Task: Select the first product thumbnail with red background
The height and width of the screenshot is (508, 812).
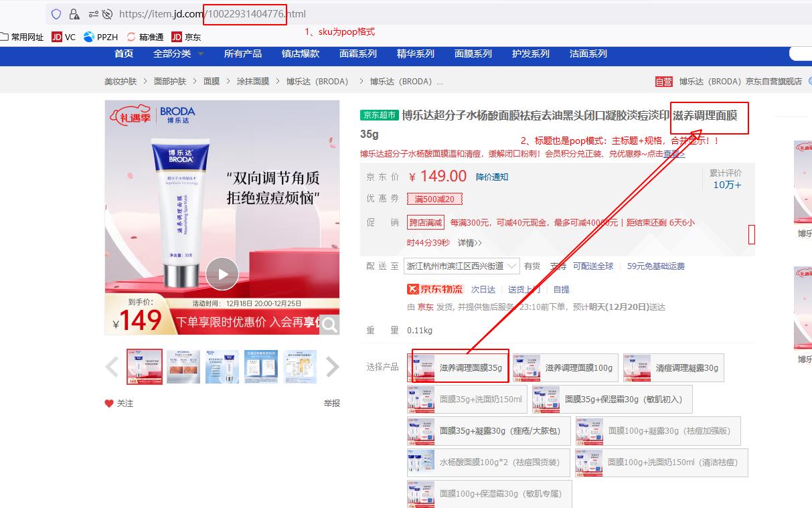Action: (145, 367)
